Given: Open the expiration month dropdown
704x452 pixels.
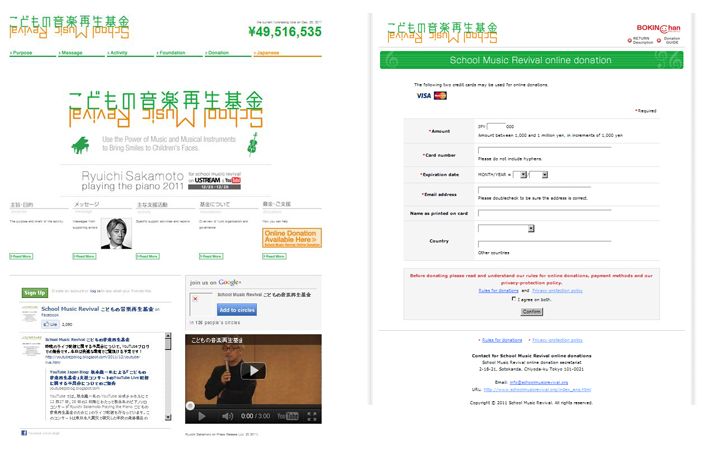Looking at the screenshot, I should [520, 175].
